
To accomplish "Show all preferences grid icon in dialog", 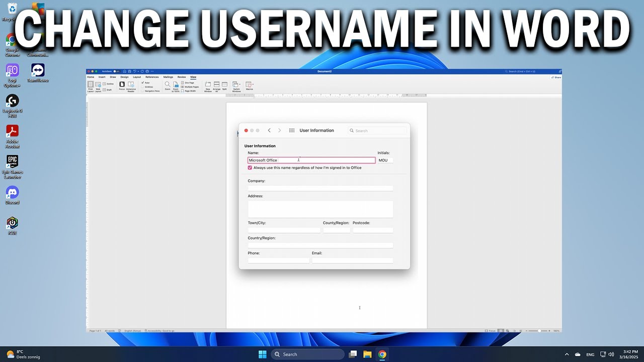I will click(292, 130).
